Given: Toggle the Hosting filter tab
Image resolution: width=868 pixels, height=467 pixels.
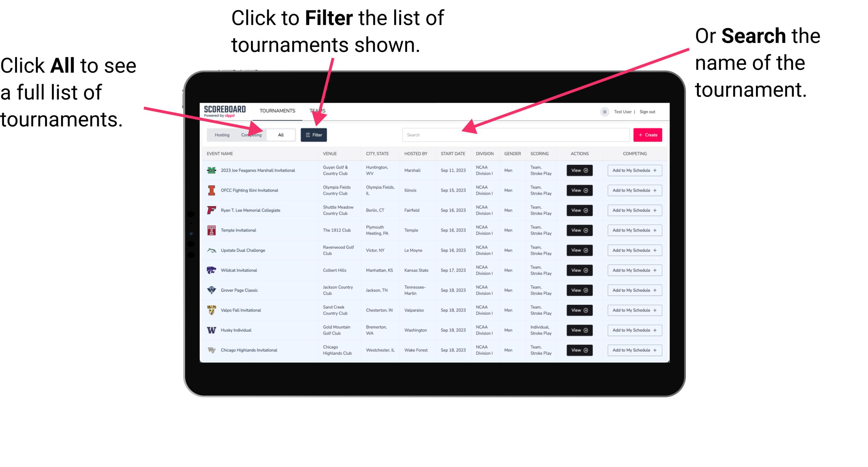Looking at the screenshot, I should tap(221, 134).
